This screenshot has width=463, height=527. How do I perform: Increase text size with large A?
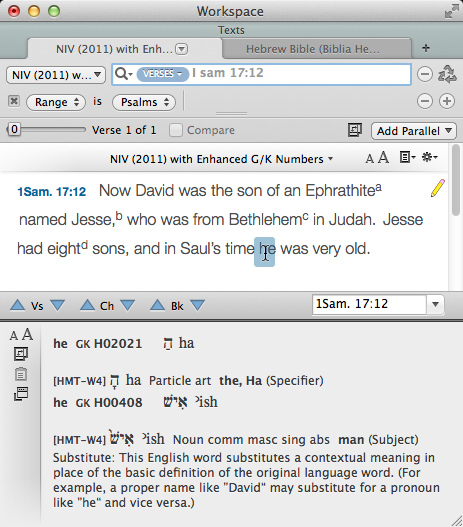(x=383, y=157)
